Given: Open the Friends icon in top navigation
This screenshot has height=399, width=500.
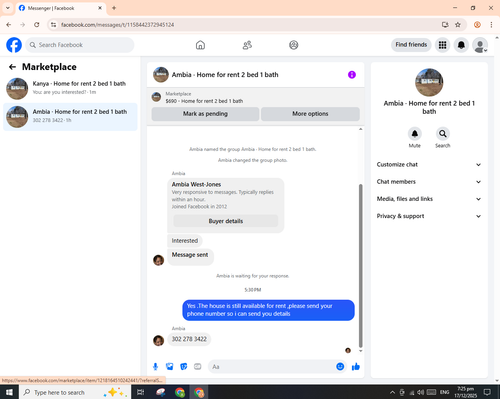Looking at the screenshot, I should pos(247,45).
